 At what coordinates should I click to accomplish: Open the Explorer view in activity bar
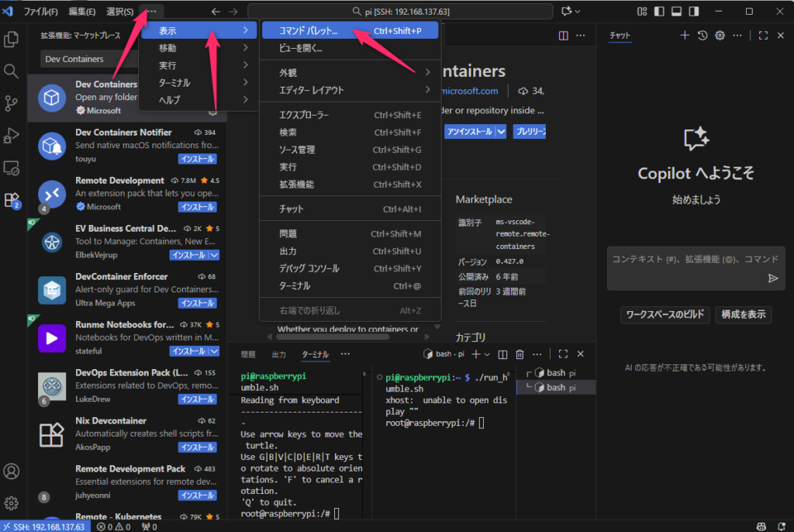click(x=12, y=39)
